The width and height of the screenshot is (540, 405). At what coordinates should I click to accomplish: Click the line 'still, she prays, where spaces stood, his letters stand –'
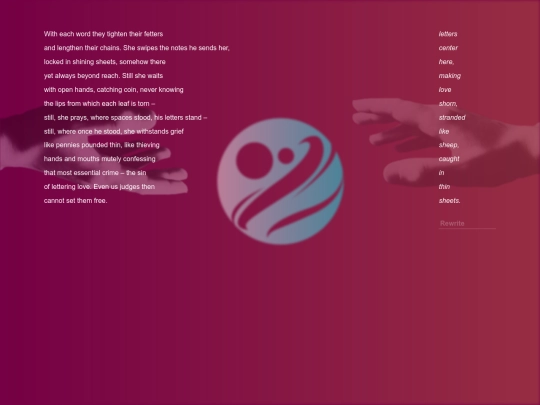pyautogui.click(x=125, y=117)
